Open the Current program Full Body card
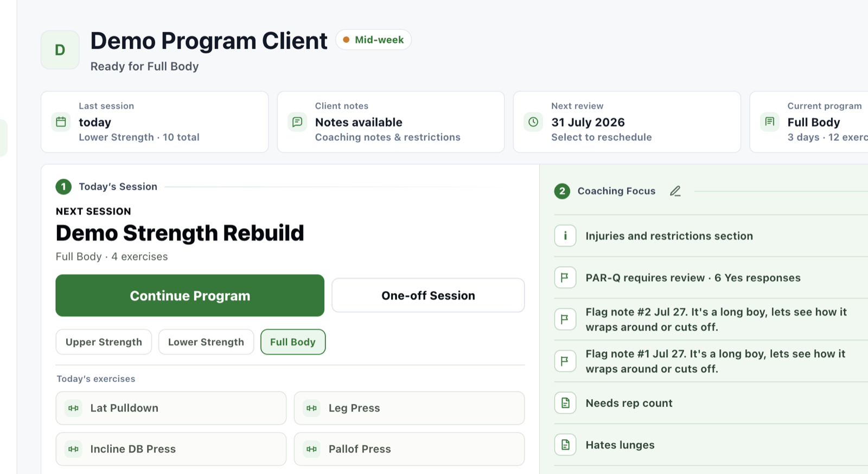The width and height of the screenshot is (868, 474). tap(809, 122)
